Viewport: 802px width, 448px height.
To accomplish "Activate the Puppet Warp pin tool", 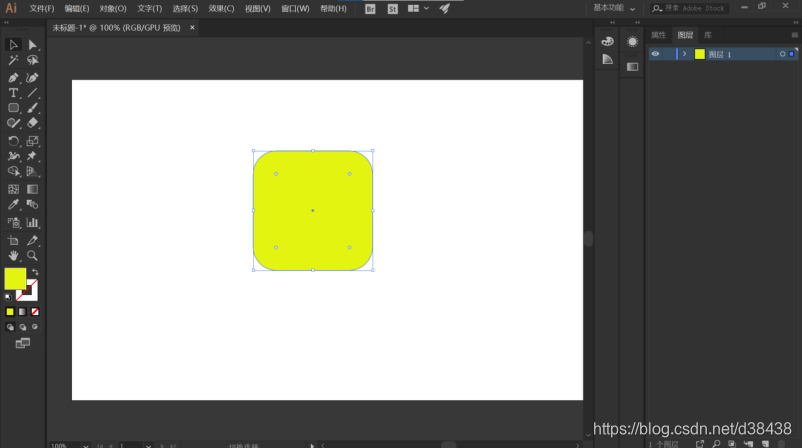I will tap(32, 156).
